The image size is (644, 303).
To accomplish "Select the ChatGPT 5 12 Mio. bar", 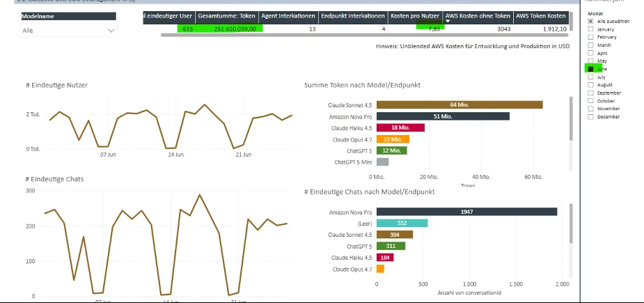I will [392, 150].
